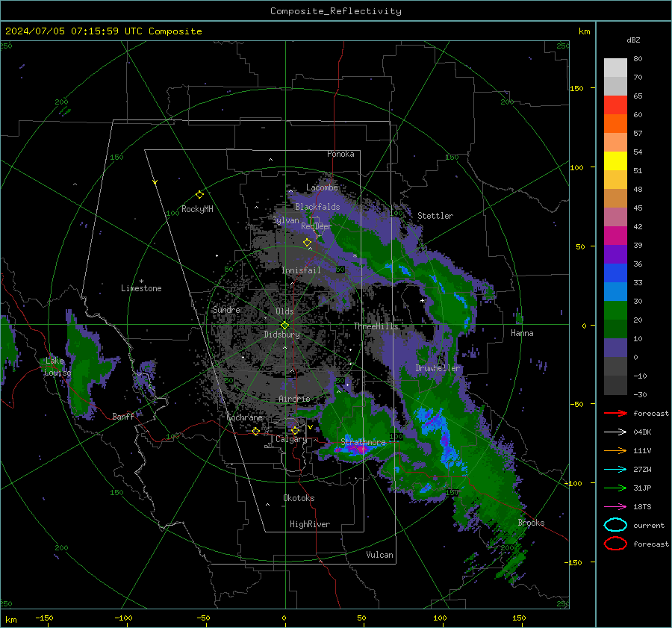The height and width of the screenshot is (628, 672).
Task: Click the cyan current ellipse icon
Action: (615, 525)
